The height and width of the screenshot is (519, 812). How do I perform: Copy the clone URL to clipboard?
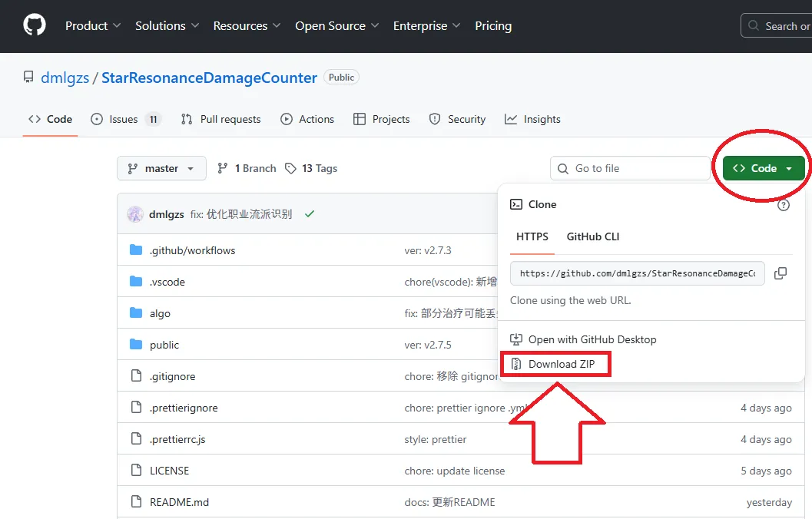780,273
